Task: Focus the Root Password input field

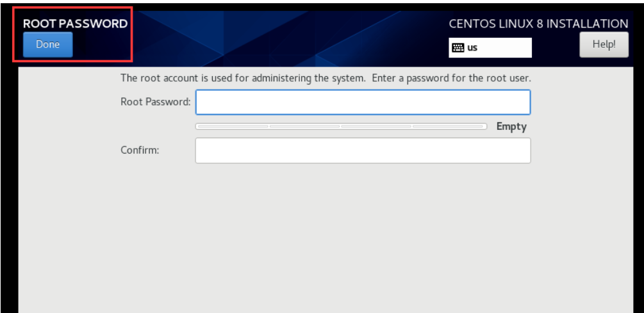Action: point(363,102)
